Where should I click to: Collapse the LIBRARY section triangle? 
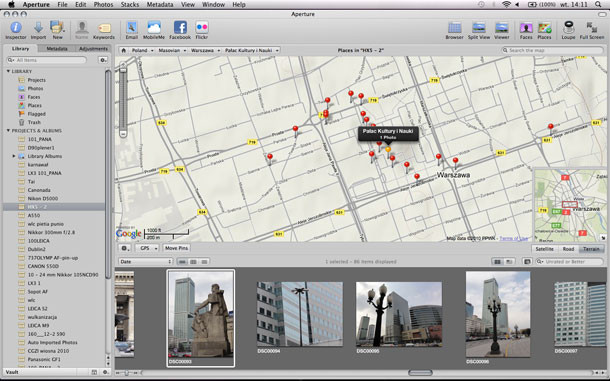point(8,71)
